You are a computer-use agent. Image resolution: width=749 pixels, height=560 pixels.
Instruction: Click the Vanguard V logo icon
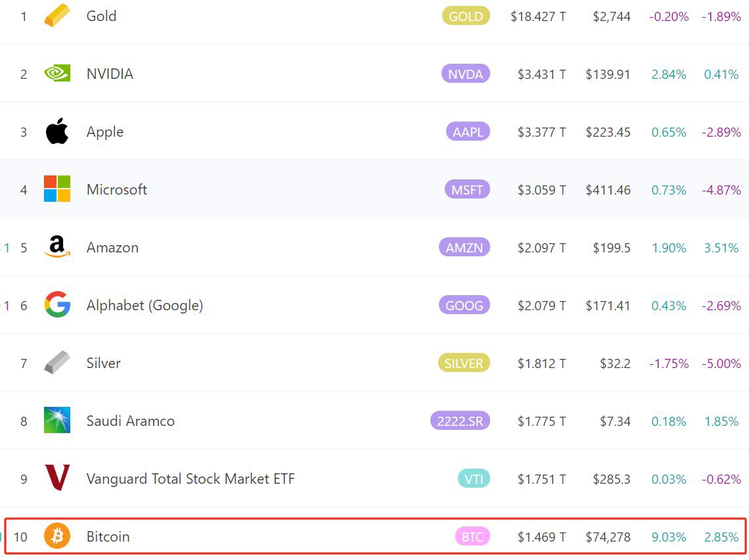(x=57, y=478)
